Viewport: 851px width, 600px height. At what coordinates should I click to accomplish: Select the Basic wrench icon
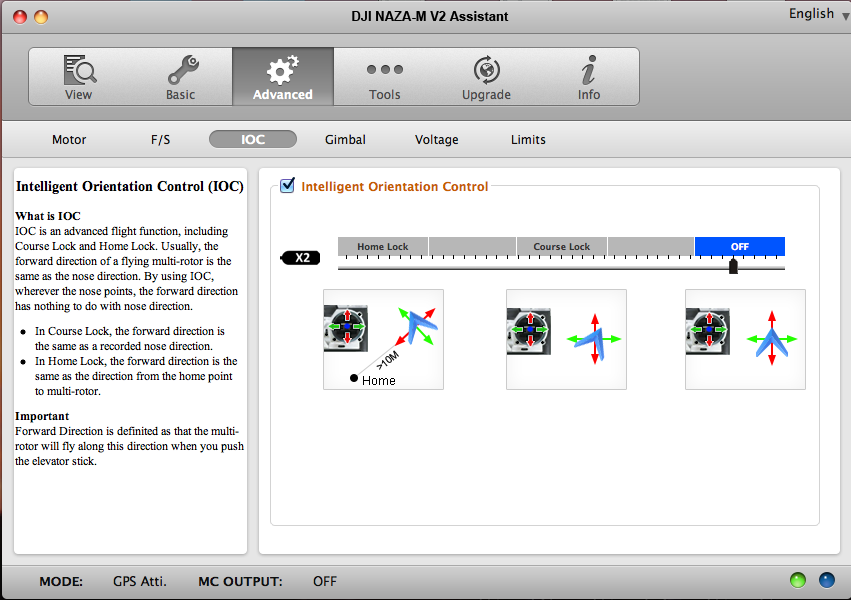pyautogui.click(x=183, y=70)
